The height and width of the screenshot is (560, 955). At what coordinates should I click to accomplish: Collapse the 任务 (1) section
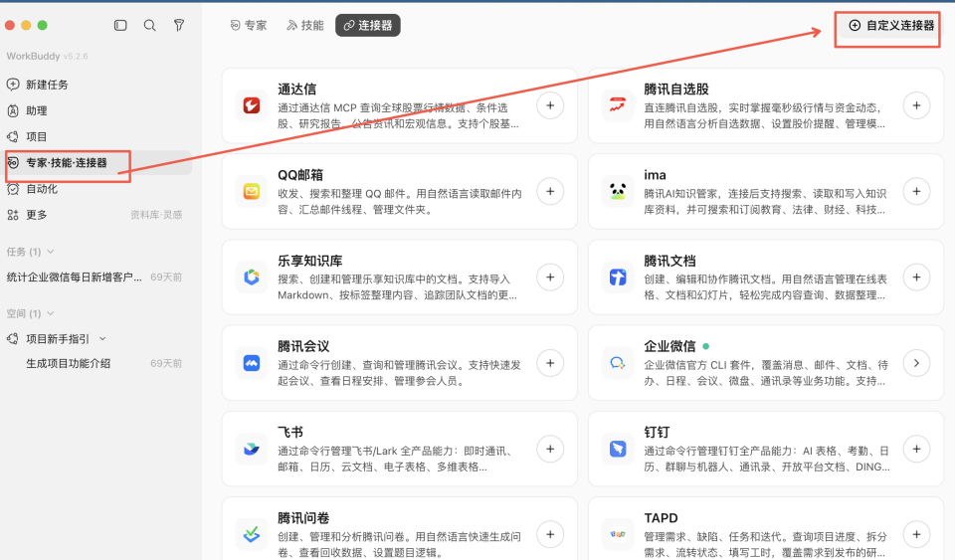pos(51,252)
